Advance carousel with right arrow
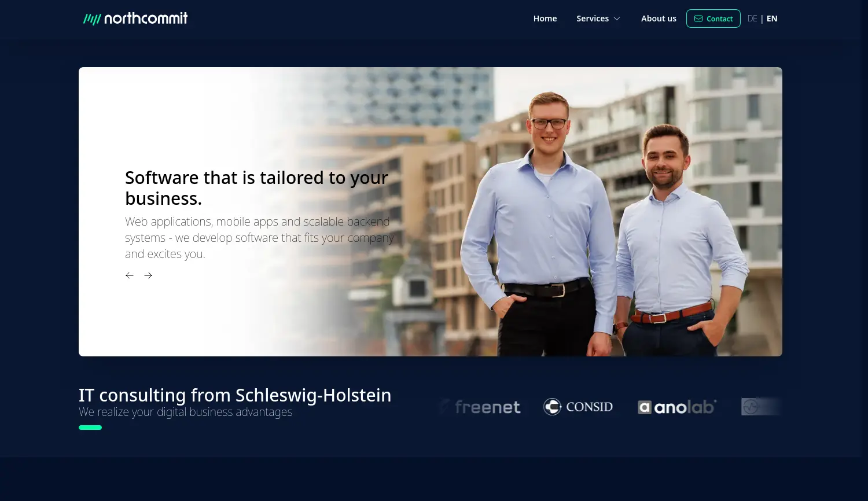Image resolution: width=868 pixels, height=501 pixels. pos(148,275)
